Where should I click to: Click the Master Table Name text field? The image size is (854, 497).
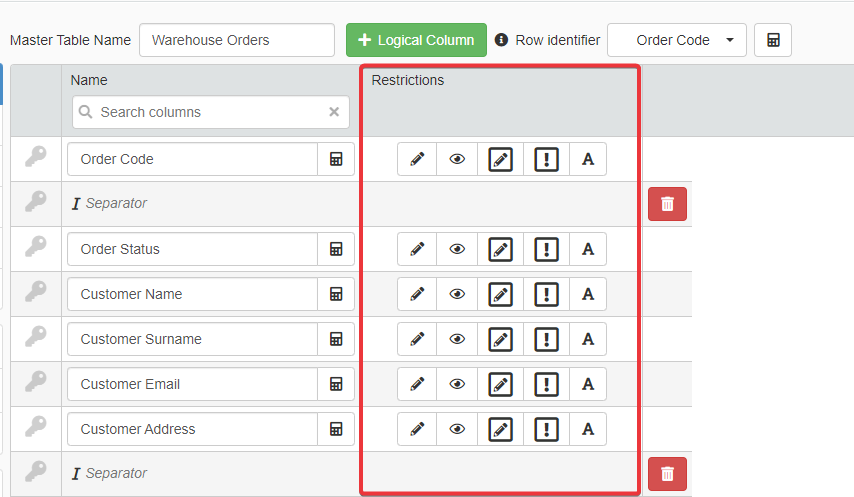(x=237, y=40)
